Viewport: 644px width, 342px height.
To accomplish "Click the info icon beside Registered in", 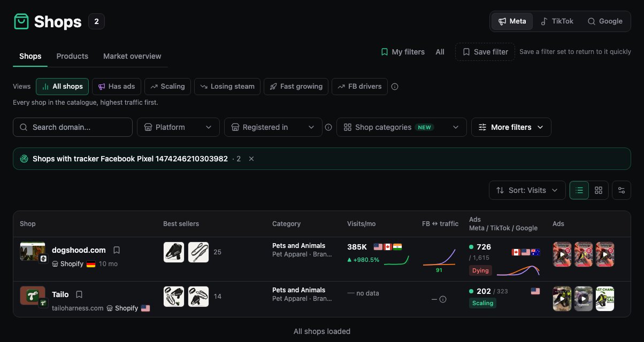I will (328, 127).
